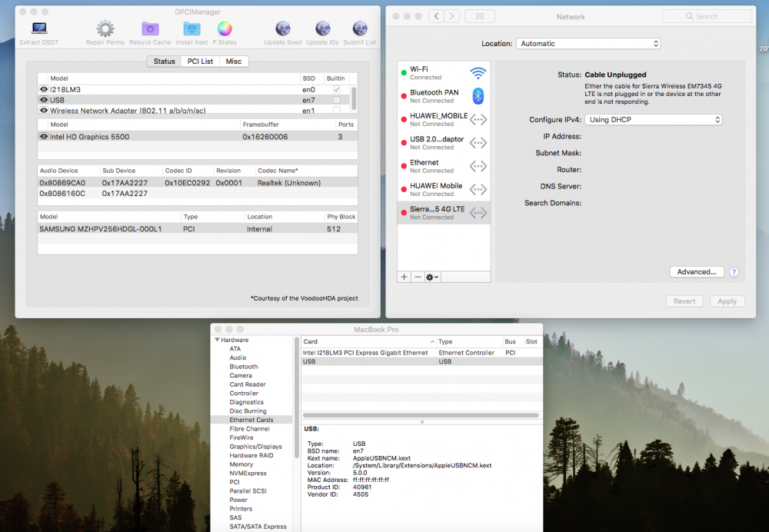Open the gear action menu under service list
This screenshot has height=532, width=769.
click(x=432, y=277)
